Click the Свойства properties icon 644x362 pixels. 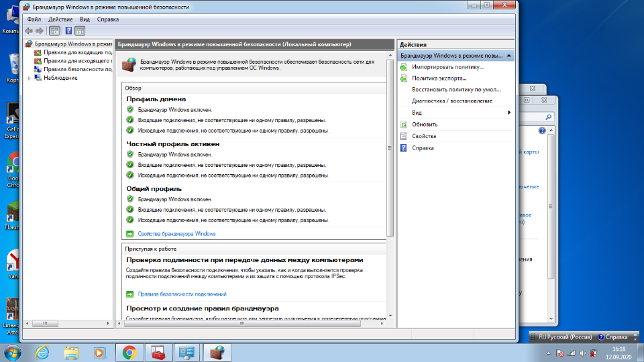coord(404,136)
